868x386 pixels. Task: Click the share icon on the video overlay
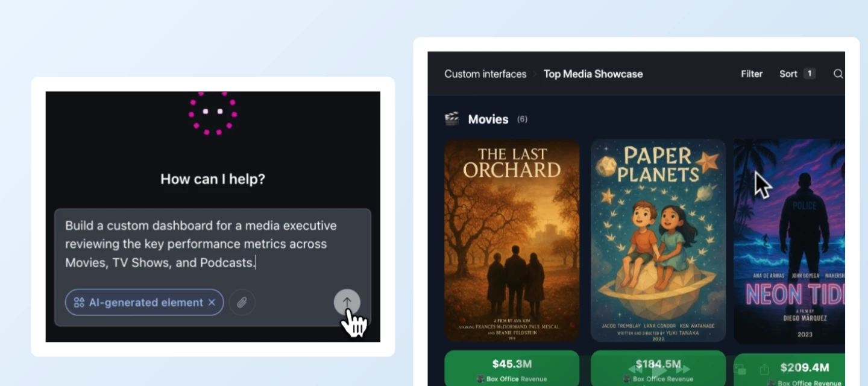(x=764, y=369)
